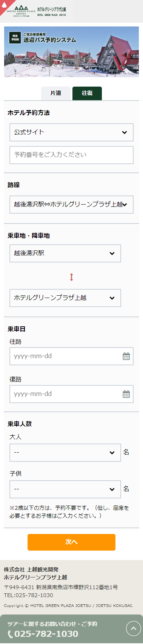Viewport: 143px width, 644px height.
Task: Select the 往復 round-trip tab
Action: coord(87,93)
